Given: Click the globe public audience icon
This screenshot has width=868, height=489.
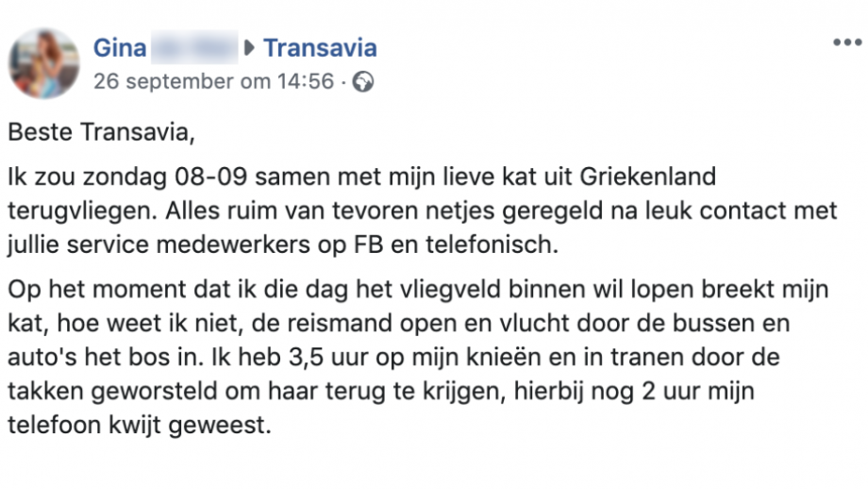Looking at the screenshot, I should pos(363,82).
